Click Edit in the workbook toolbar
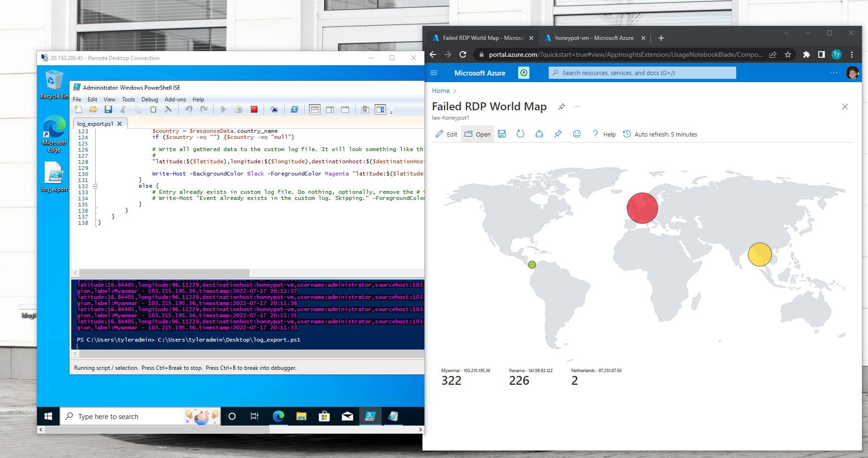The image size is (868, 458). pos(446,134)
